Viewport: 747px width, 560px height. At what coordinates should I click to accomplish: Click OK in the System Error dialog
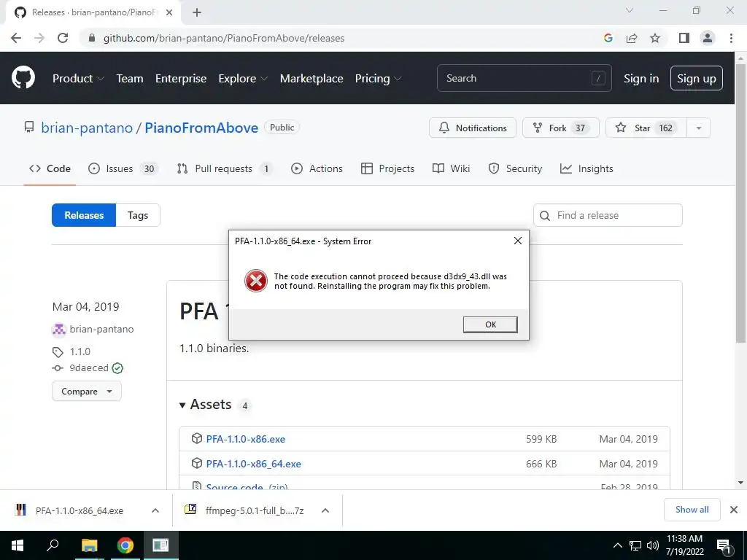(x=490, y=324)
